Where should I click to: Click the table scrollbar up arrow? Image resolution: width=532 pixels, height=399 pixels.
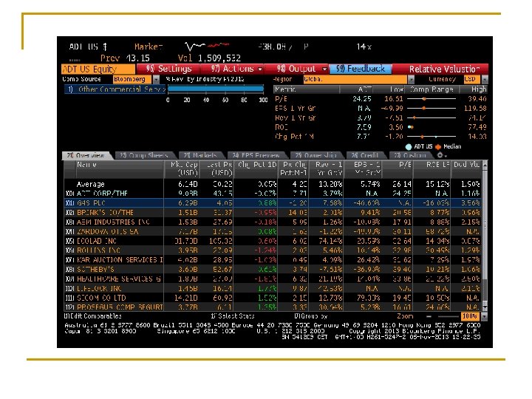(485, 165)
